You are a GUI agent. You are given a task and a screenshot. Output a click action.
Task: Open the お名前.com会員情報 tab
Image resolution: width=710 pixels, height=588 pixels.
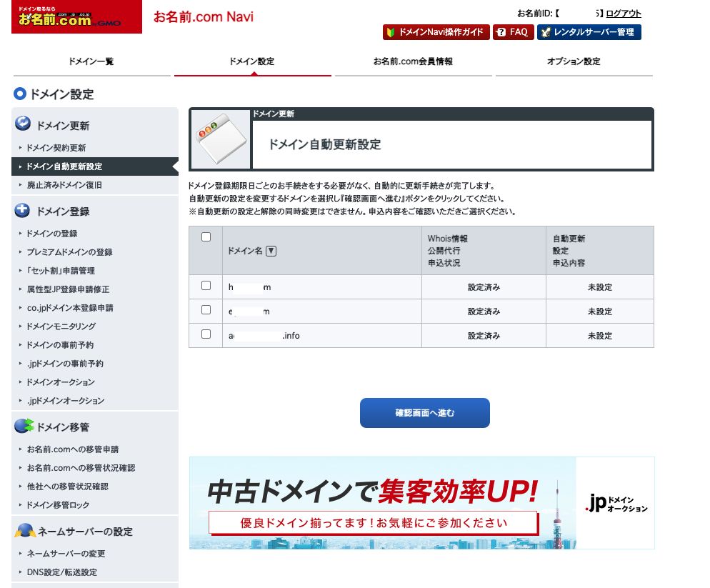413,61
